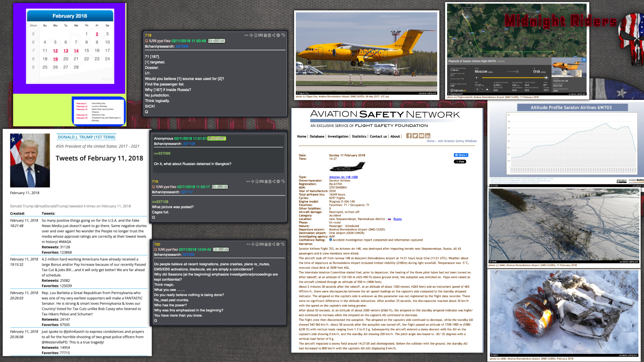Select February 14 on the calendar
Image resolution: width=644 pixels, height=362 pixels.
76,51
